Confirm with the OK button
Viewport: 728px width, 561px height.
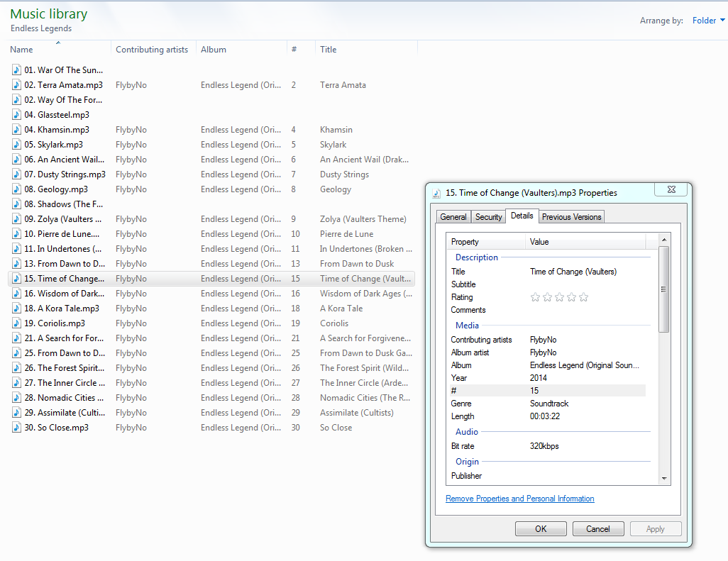point(541,529)
